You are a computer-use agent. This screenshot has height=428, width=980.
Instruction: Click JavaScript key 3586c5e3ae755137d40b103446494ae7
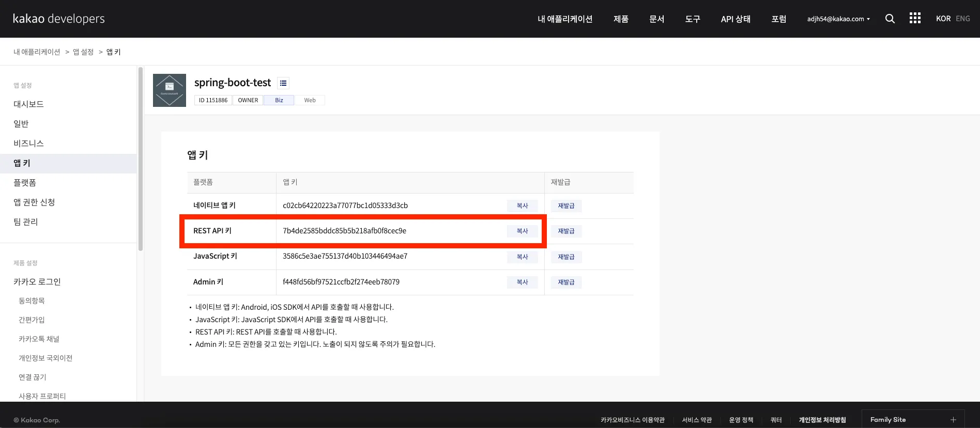345,256
